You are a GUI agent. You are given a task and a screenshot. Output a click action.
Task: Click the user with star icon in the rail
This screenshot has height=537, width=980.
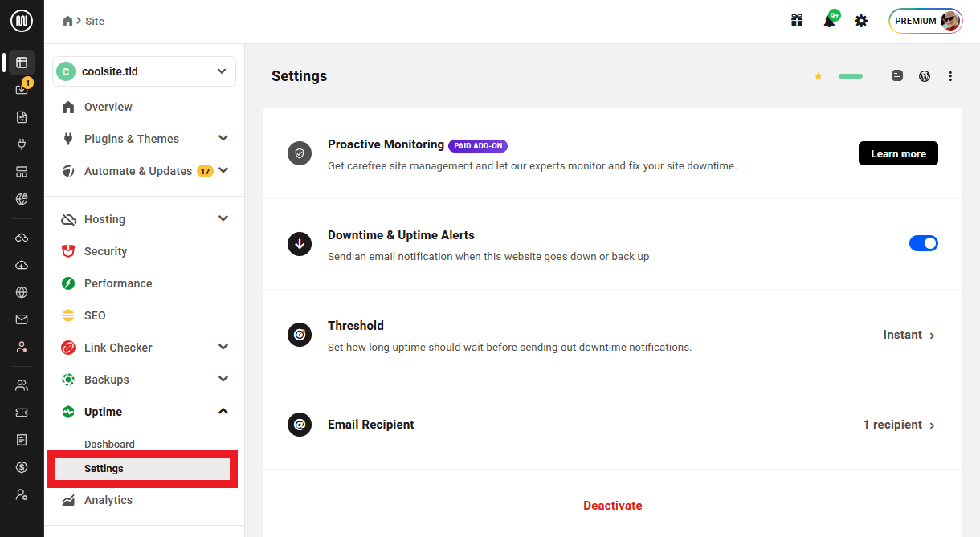pyautogui.click(x=22, y=347)
